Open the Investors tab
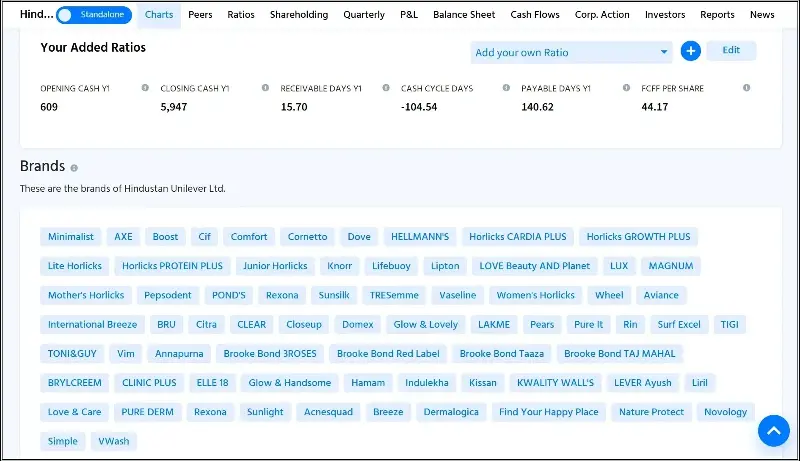 click(x=665, y=15)
